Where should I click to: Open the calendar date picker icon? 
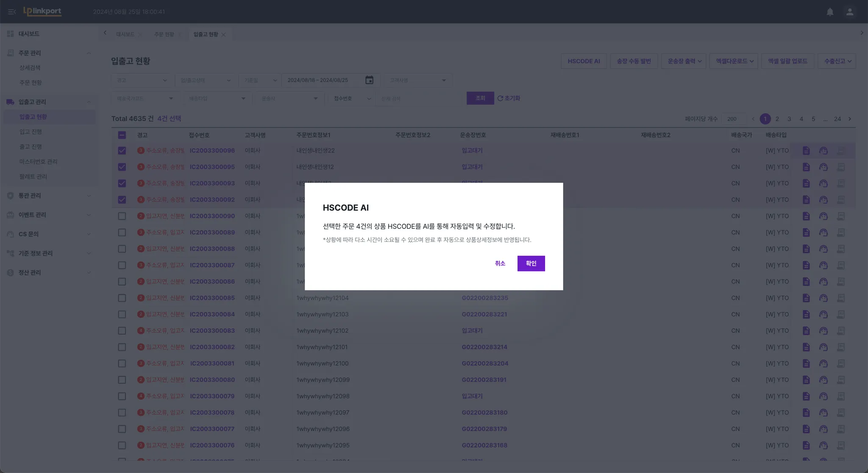tap(369, 80)
